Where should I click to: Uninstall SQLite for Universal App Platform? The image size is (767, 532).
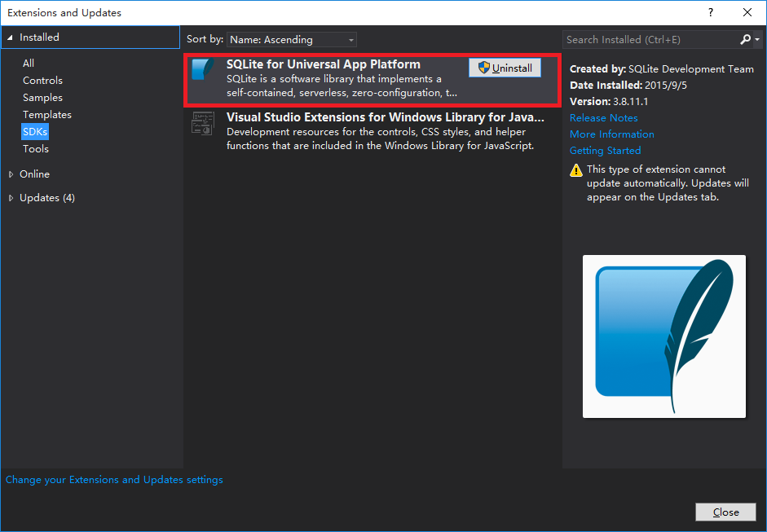[505, 68]
